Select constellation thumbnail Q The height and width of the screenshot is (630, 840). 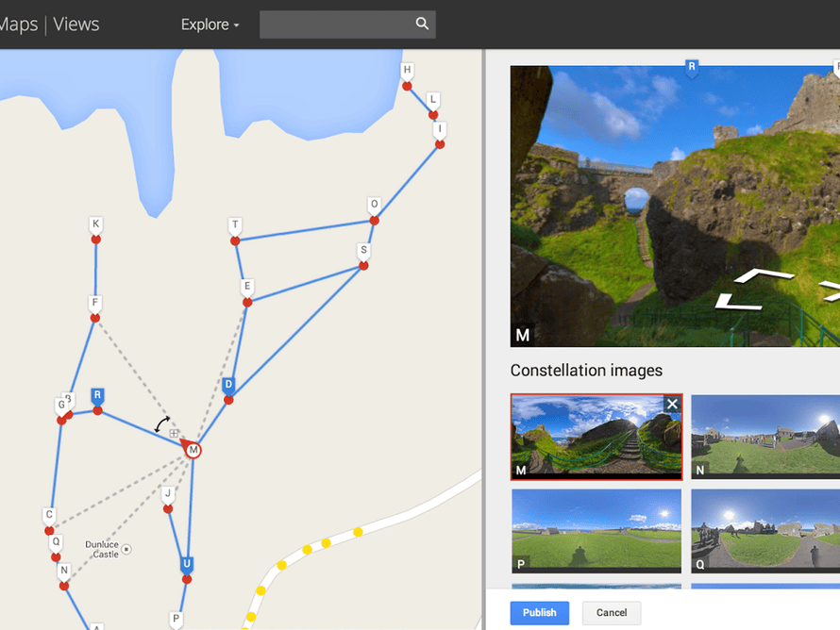(x=765, y=530)
